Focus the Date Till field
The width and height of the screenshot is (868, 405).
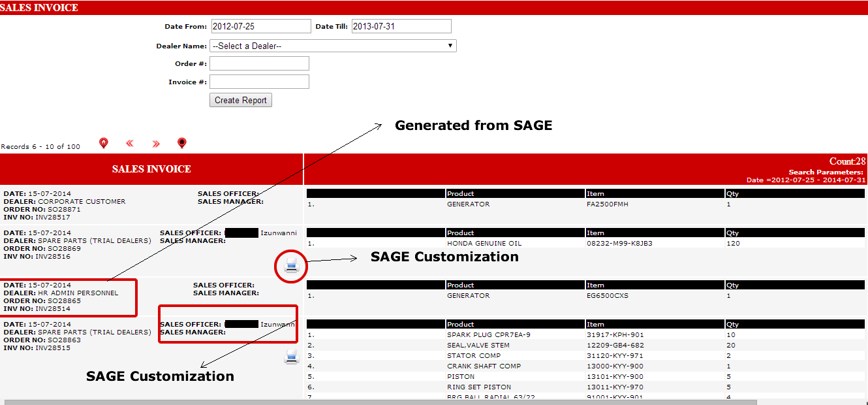[x=401, y=26]
